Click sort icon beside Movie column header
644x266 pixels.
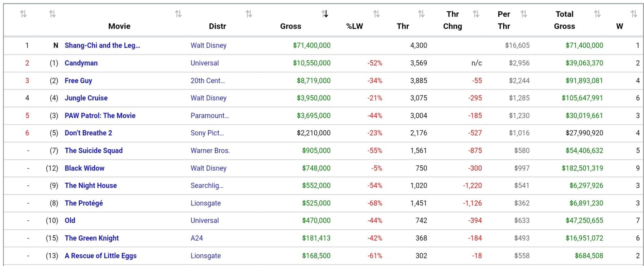point(178,14)
